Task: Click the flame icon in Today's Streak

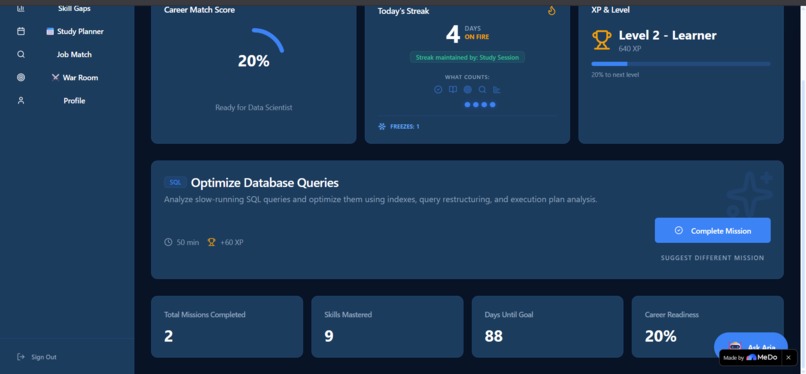Action: click(x=552, y=10)
